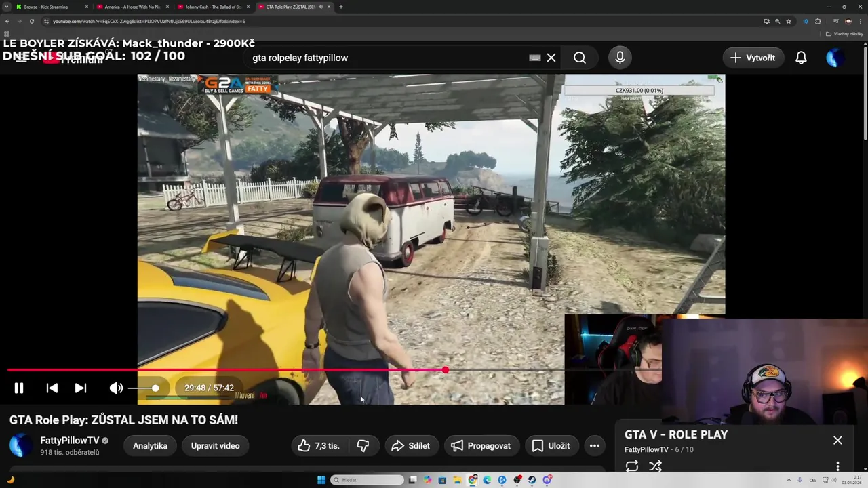
Task: Select the 'GTA Role Play: ZŮSTAL JSEM' tab
Action: click(x=293, y=7)
